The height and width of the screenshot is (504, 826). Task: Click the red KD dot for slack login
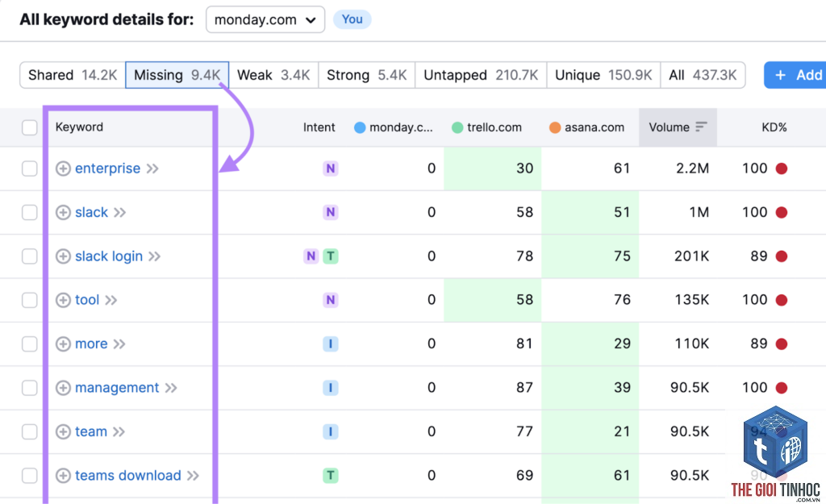coord(781,256)
